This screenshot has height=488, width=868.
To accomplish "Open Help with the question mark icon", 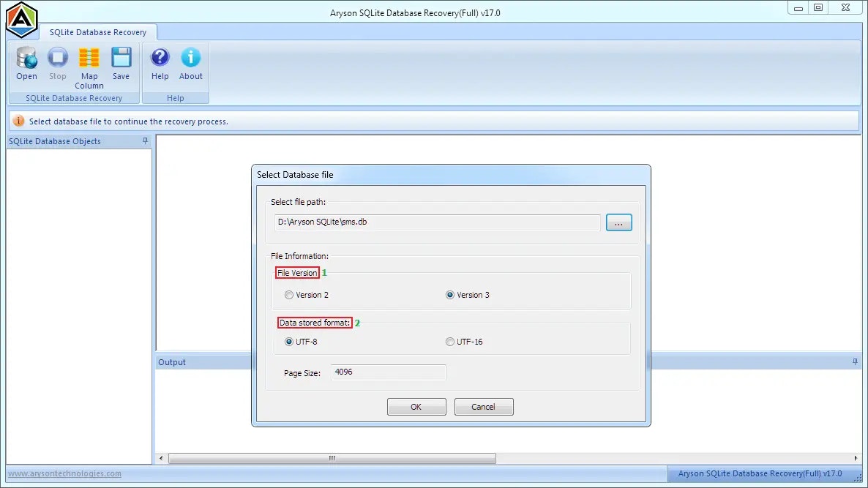I will [x=160, y=58].
